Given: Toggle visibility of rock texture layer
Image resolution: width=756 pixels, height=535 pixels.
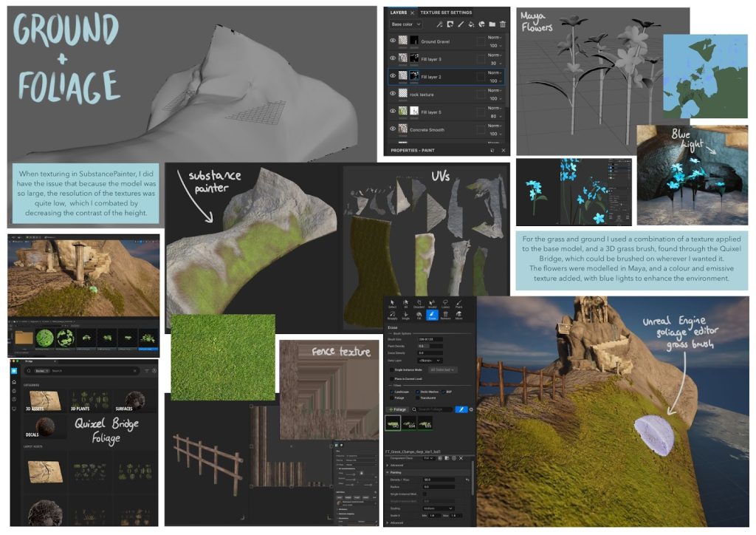Looking at the screenshot, I should 393,93.
